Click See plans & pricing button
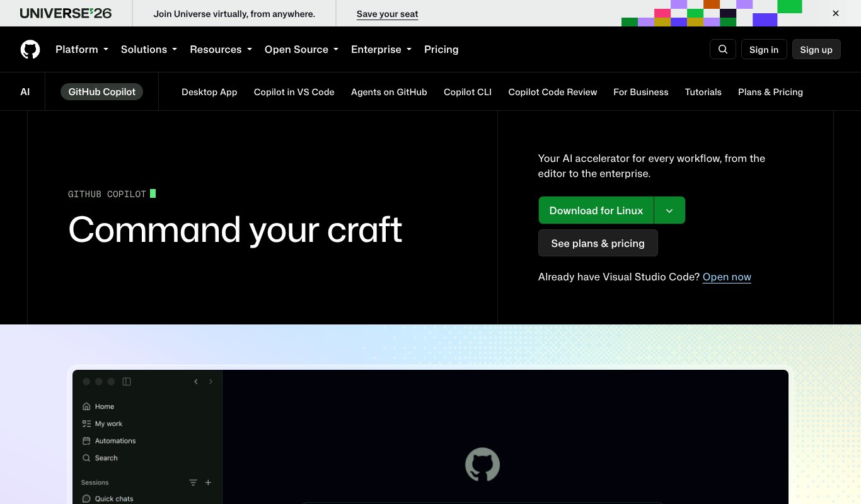 (598, 243)
